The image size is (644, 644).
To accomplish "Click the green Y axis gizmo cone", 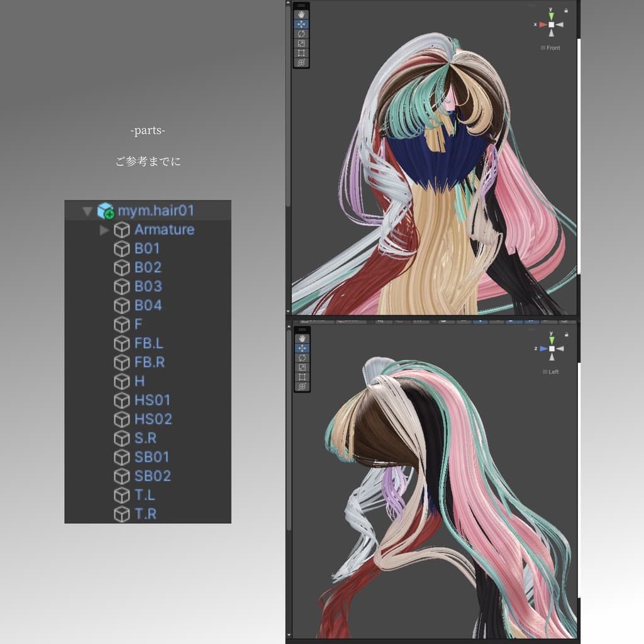I will click(x=551, y=16).
